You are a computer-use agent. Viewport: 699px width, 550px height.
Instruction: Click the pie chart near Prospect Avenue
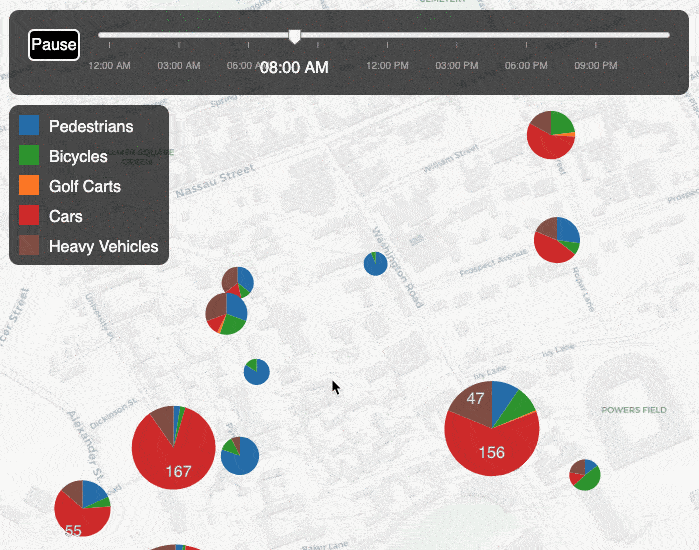click(x=557, y=240)
